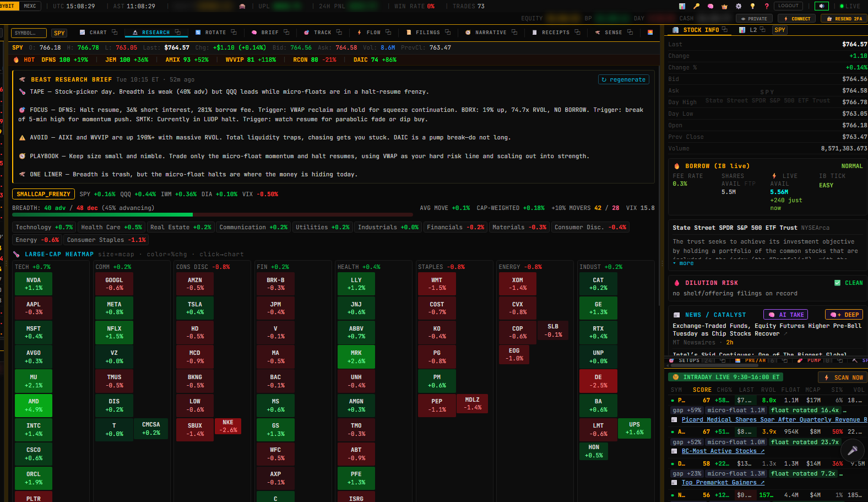Click the regenerate brief button
868x502 pixels.
coord(623,79)
